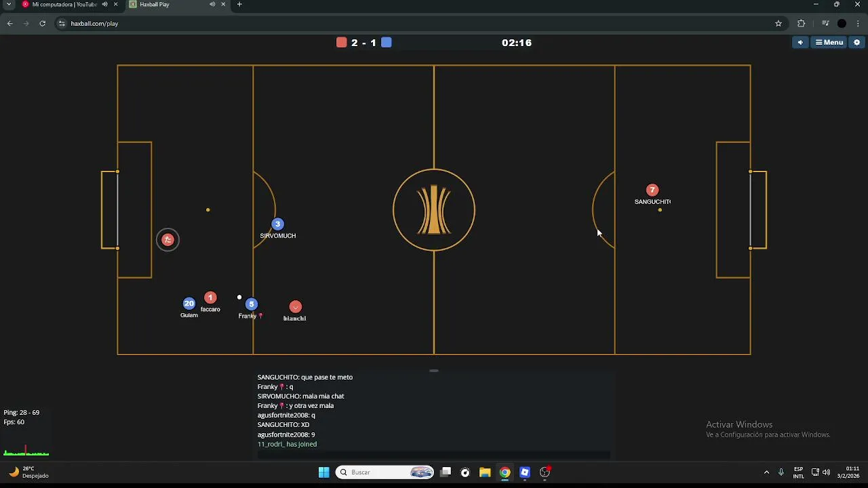Click the match timer 02:16
This screenshot has width=868, height=488.
[517, 42]
